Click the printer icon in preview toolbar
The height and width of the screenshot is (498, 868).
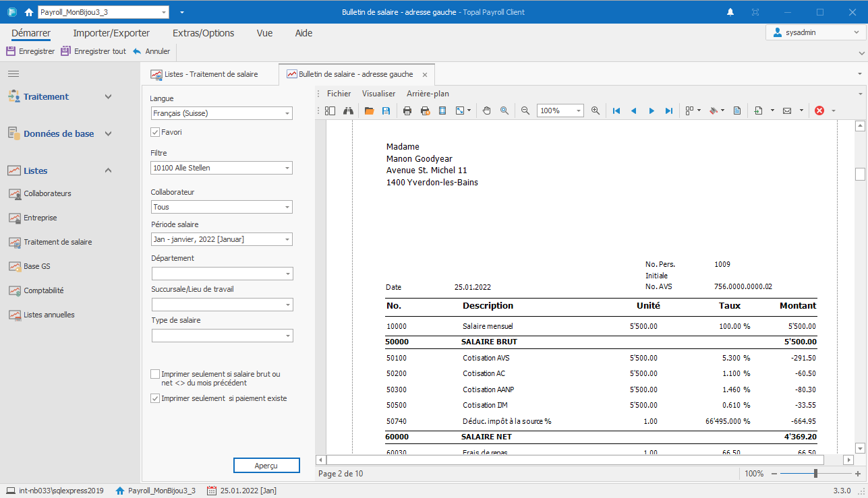407,111
